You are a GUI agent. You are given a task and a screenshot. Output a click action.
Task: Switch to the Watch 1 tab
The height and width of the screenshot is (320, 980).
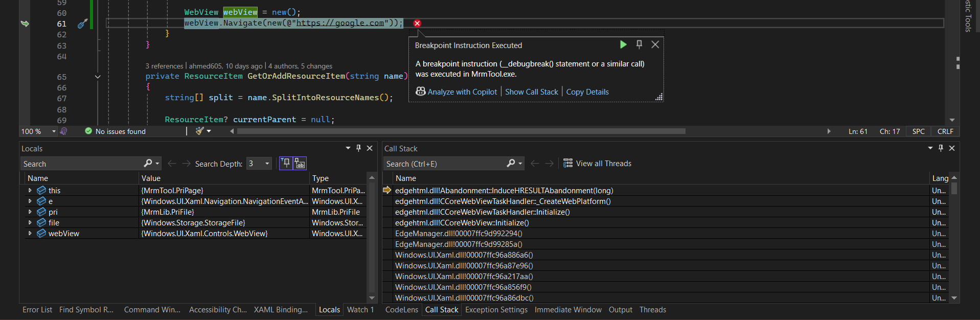click(360, 310)
